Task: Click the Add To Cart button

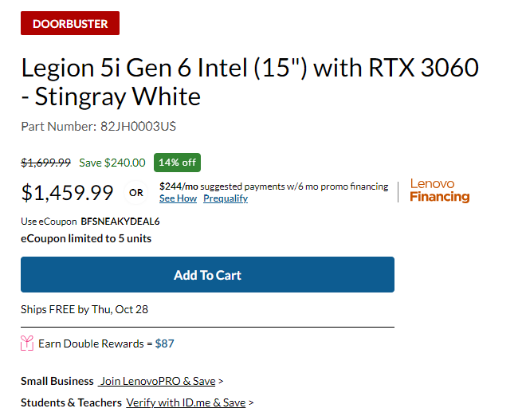Action: [207, 275]
